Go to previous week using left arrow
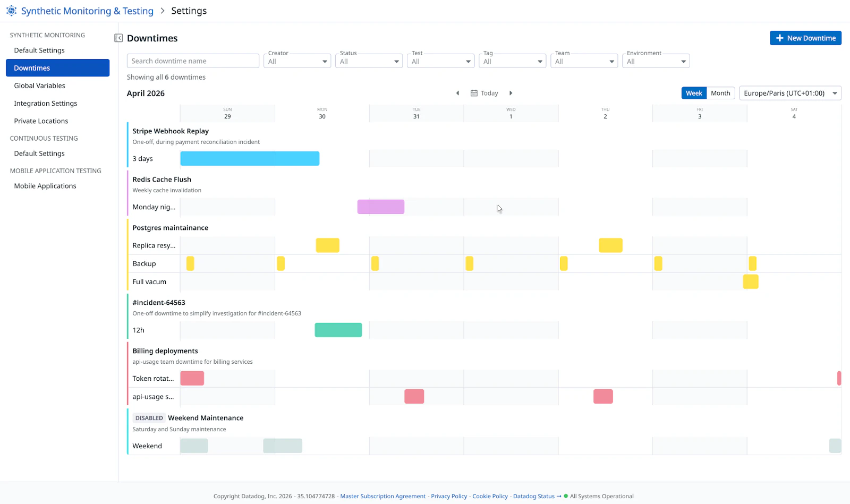The height and width of the screenshot is (504, 850). coord(457,93)
